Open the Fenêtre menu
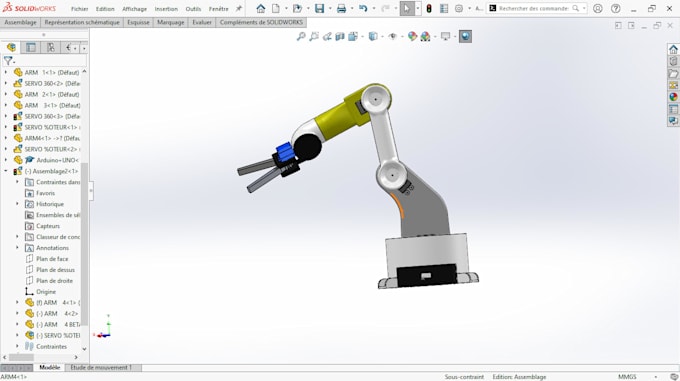680x381 pixels. 219,9
